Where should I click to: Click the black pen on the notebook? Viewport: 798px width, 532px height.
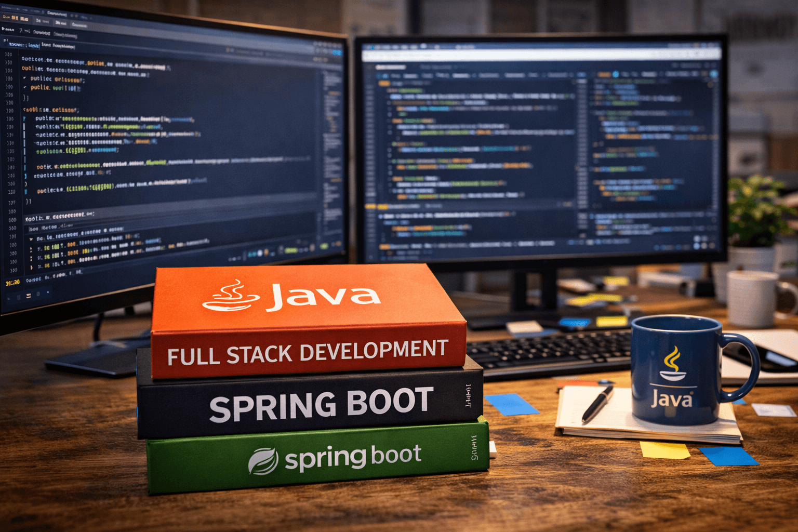tap(597, 404)
